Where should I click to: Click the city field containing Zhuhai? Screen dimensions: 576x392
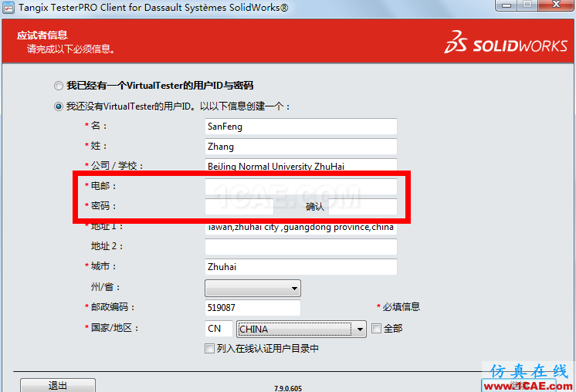[301, 267]
